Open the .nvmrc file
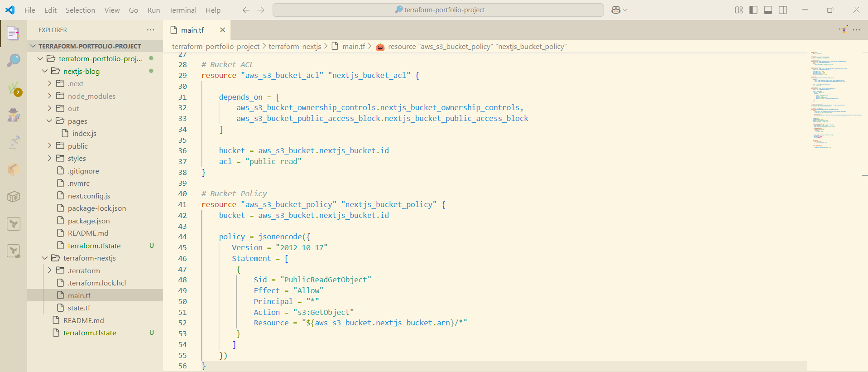This screenshot has width=868, height=372. coord(79,183)
